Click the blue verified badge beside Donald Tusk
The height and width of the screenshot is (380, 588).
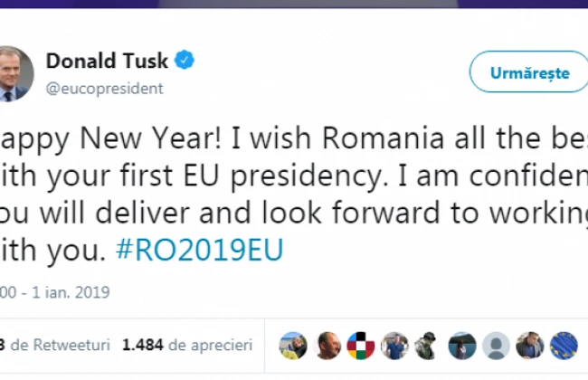pyautogui.click(x=185, y=62)
